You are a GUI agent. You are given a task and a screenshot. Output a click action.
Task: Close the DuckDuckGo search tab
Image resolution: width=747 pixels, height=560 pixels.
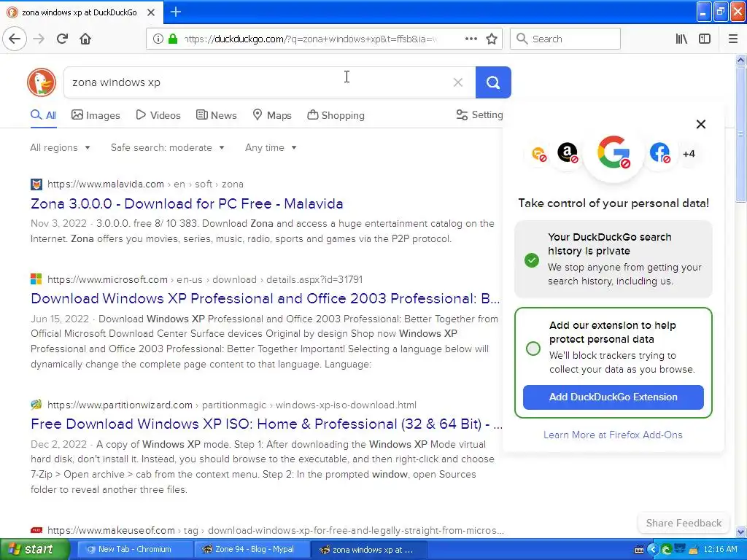pos(150,12)
